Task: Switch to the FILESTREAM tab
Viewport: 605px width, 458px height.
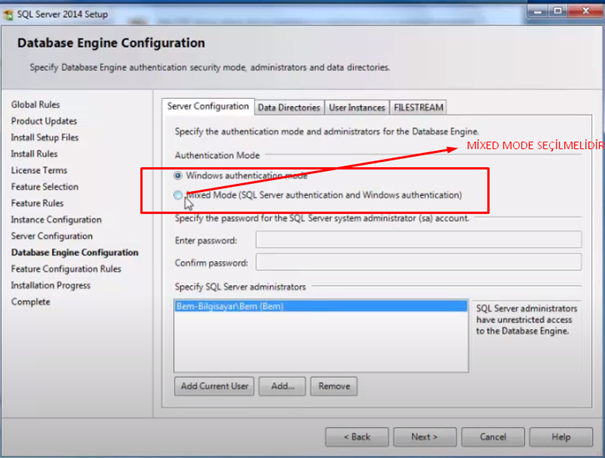Action: [x=418, y=108]
